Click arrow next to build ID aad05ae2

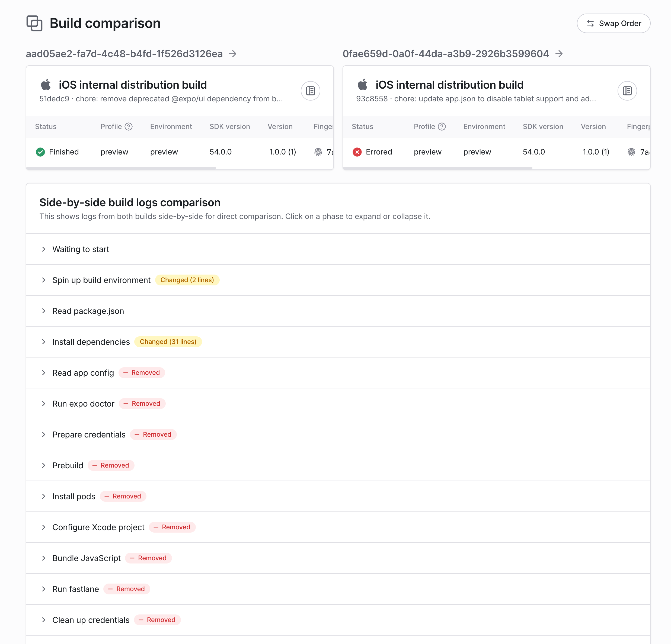coord(233,54)
